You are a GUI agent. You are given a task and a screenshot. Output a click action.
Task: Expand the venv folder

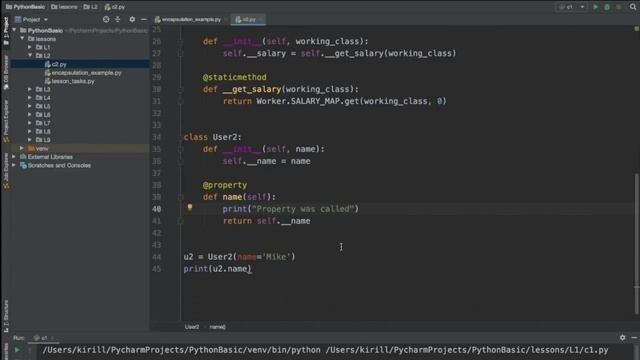(22, 149)
